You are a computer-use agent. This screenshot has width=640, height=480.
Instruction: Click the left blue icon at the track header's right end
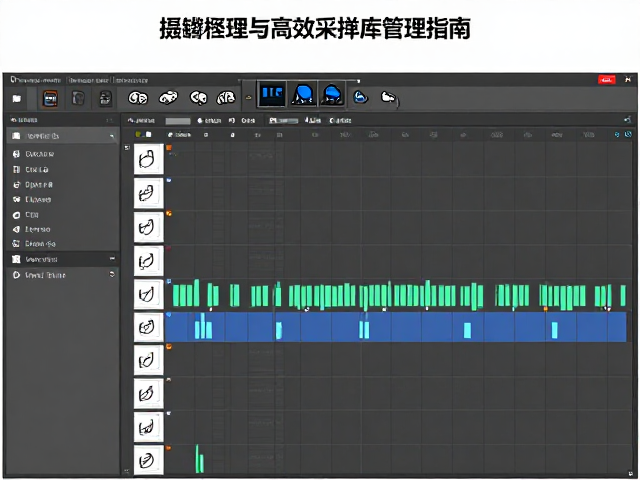click(617, 134)
